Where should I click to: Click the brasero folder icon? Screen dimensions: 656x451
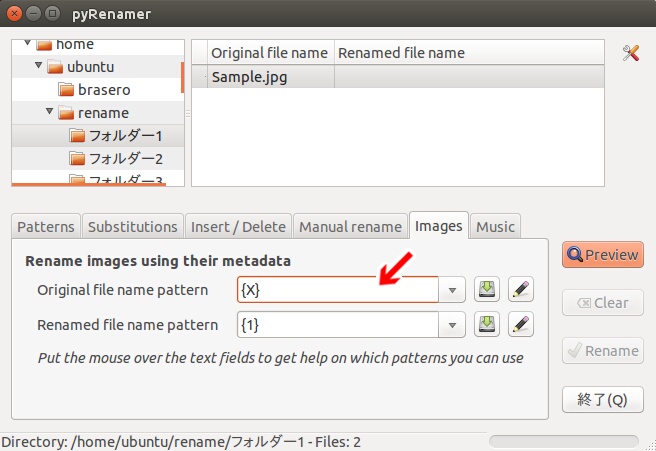[x=67, y=90]
